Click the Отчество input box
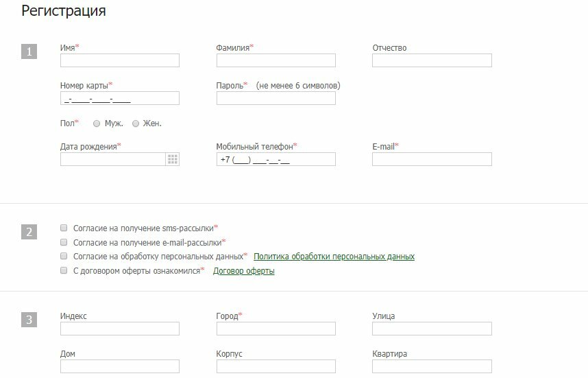Viewport: 588px width, 378px height. pyautogui.click(x=432, y=60)
